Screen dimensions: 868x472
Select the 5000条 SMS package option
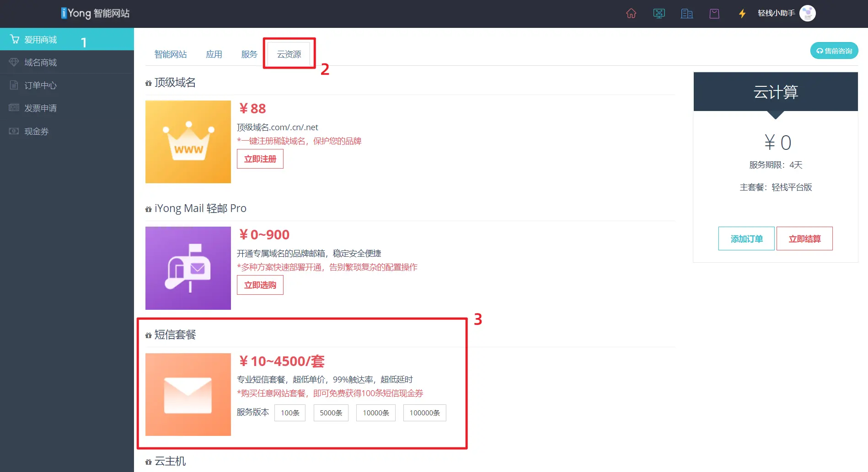331,413
